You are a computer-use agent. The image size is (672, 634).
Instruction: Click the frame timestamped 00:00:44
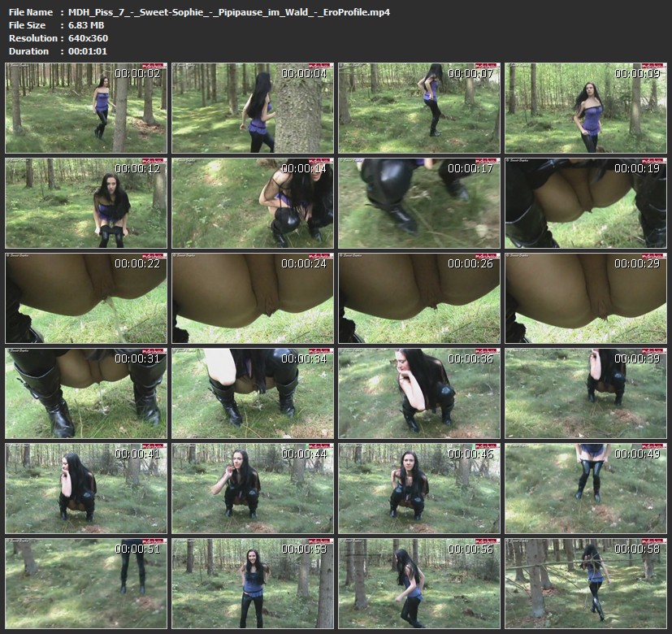coord(253,488)
